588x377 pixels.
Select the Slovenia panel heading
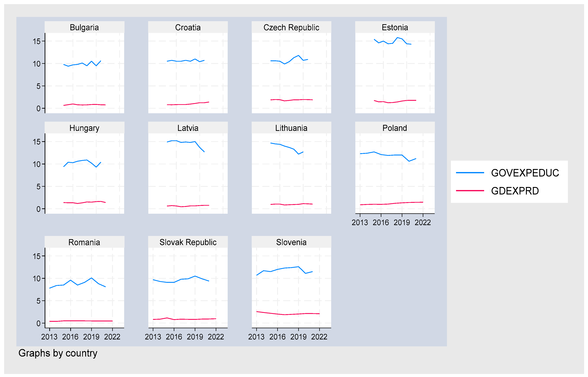pos(291,242)
